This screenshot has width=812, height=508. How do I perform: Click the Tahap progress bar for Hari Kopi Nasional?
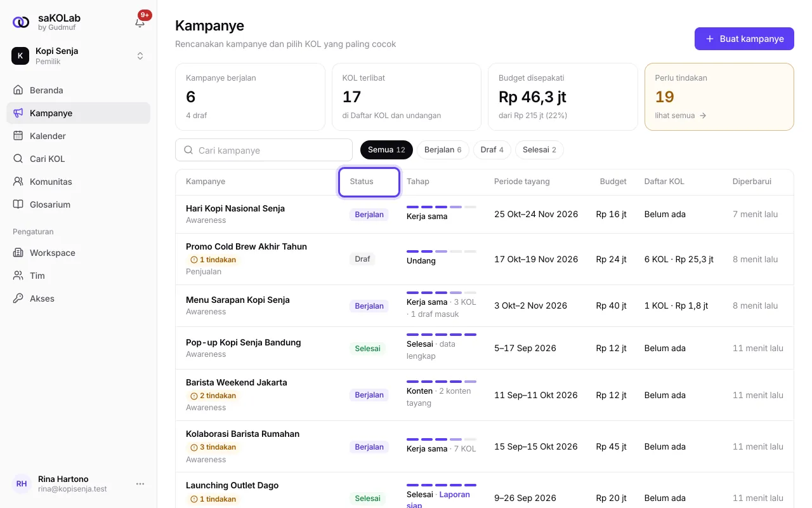[x=442, y=207]
